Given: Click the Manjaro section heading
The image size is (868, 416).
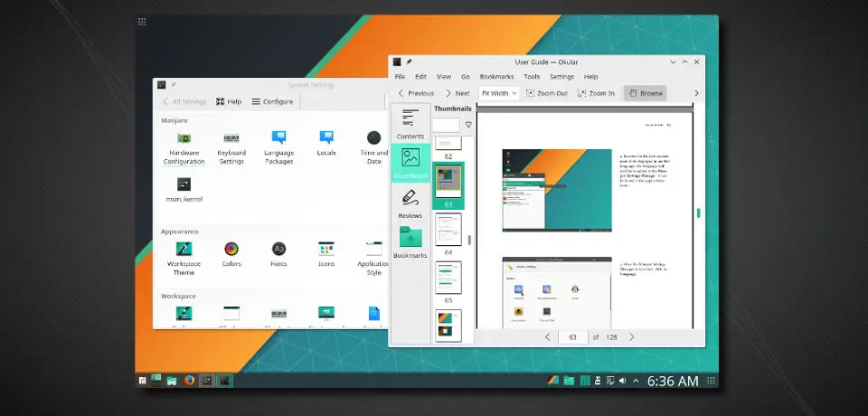Looking at the screenshot, I should 175,120.
